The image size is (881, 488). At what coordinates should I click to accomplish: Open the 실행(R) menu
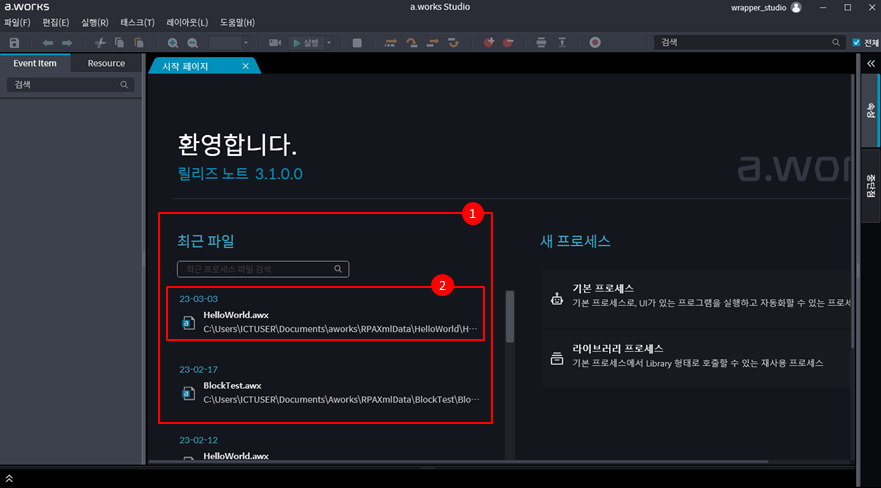pos(94,22)
